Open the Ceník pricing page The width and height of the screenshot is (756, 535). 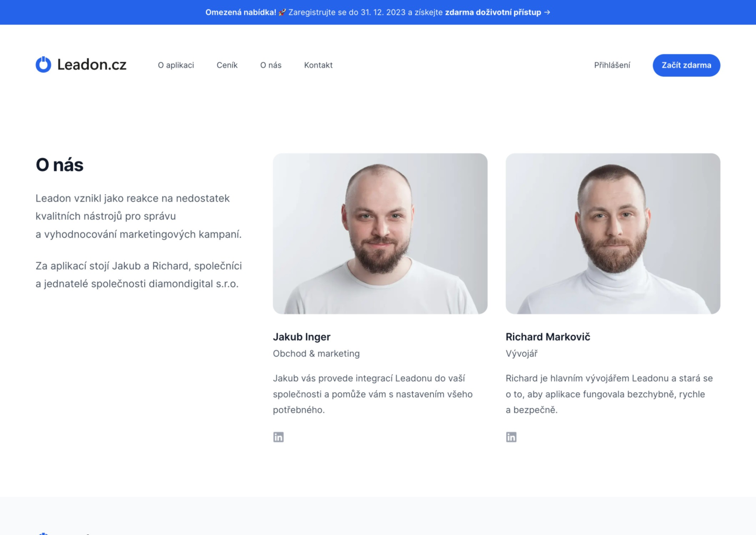pos(227,65)
